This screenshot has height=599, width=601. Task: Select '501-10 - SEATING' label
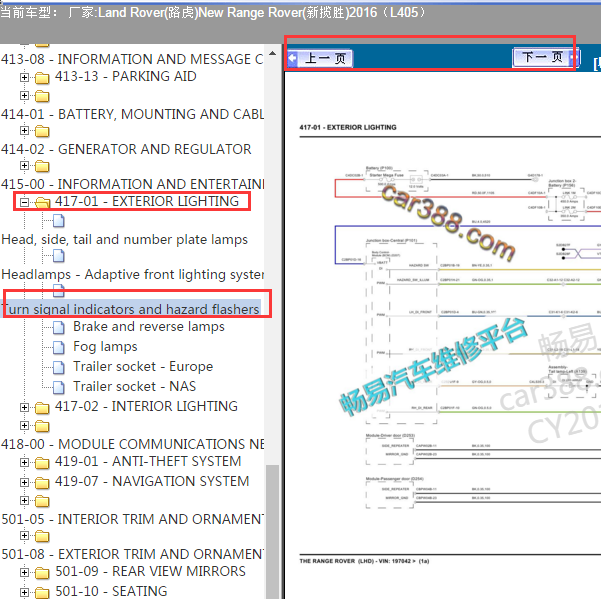click(x=111, y=591)
